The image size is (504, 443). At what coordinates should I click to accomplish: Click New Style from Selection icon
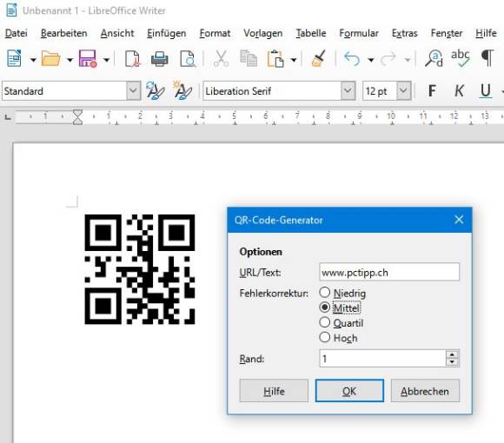click(x=182, y=90)
